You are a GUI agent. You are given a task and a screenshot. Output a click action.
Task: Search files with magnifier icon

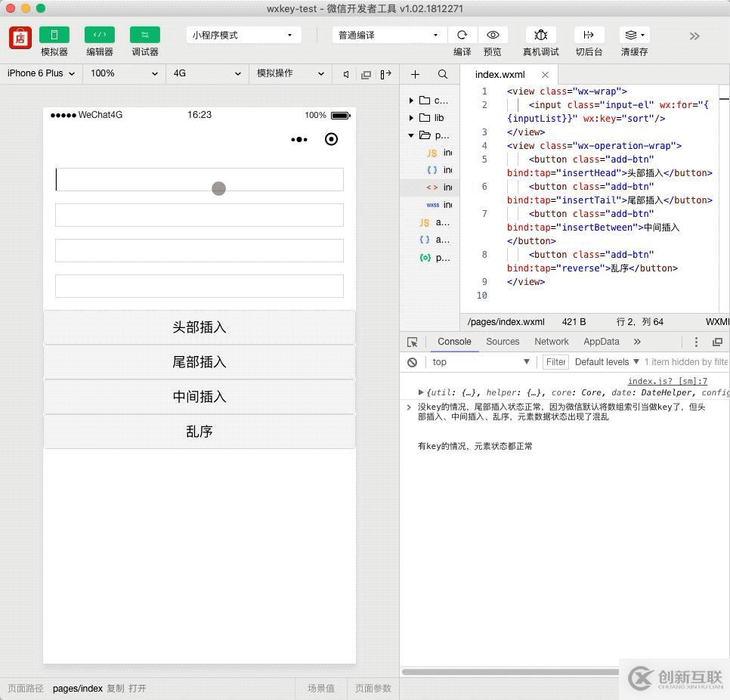coord(443,75)
